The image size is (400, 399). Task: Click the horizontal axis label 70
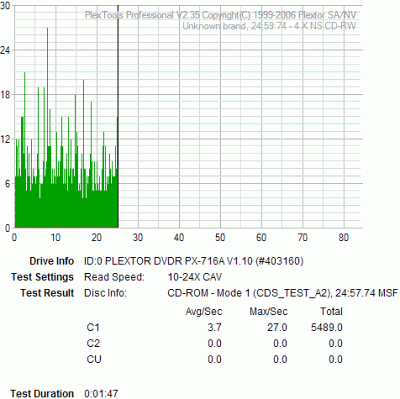click(302, 237)
